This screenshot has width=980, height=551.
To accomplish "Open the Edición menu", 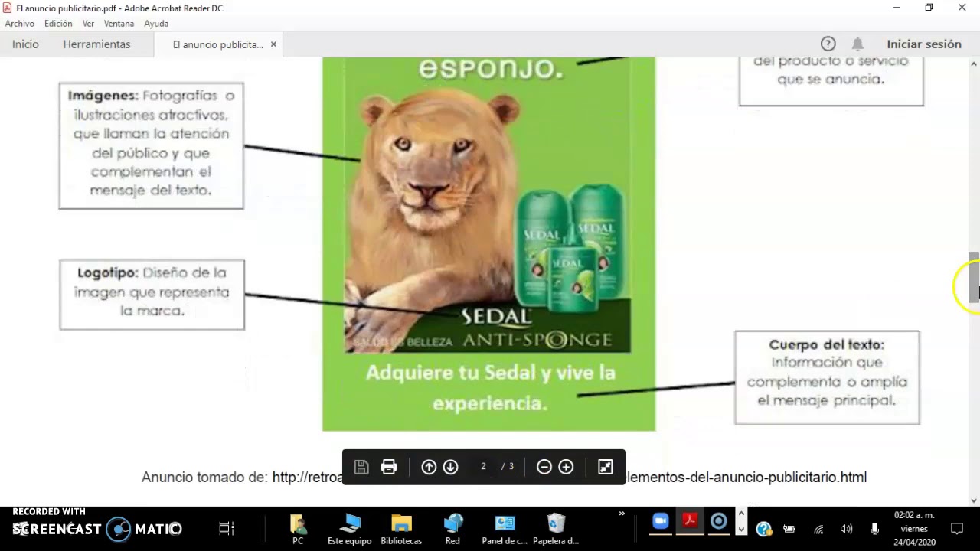I will pyautogui.click(x=58, y=24).
